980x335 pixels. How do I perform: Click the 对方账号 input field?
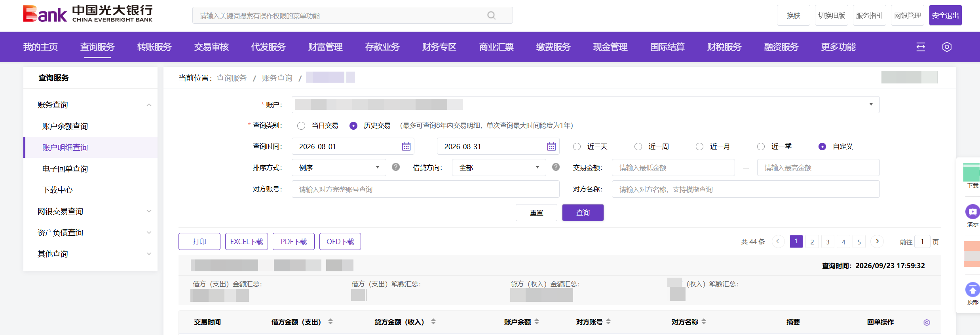pyautogui.click(x=425, y=189)
